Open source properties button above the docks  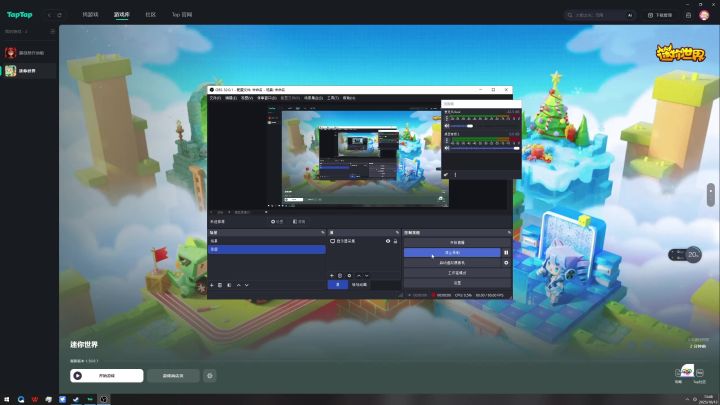pos(277,222)
